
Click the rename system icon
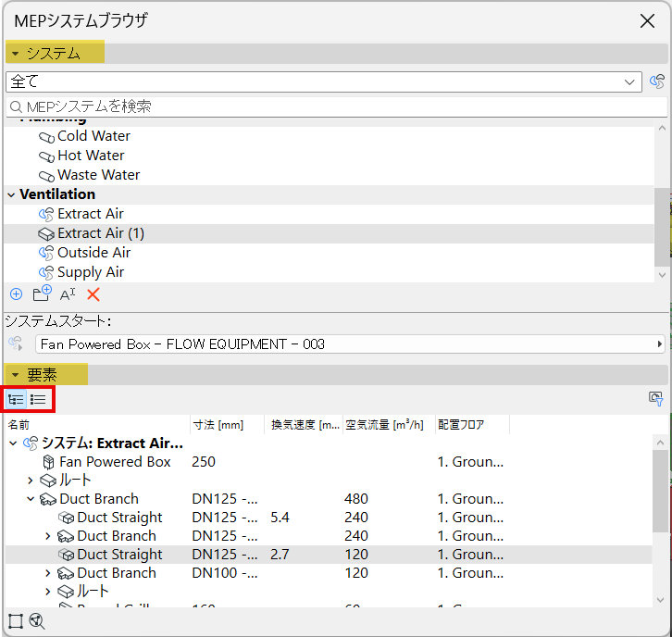click(68, 294)
